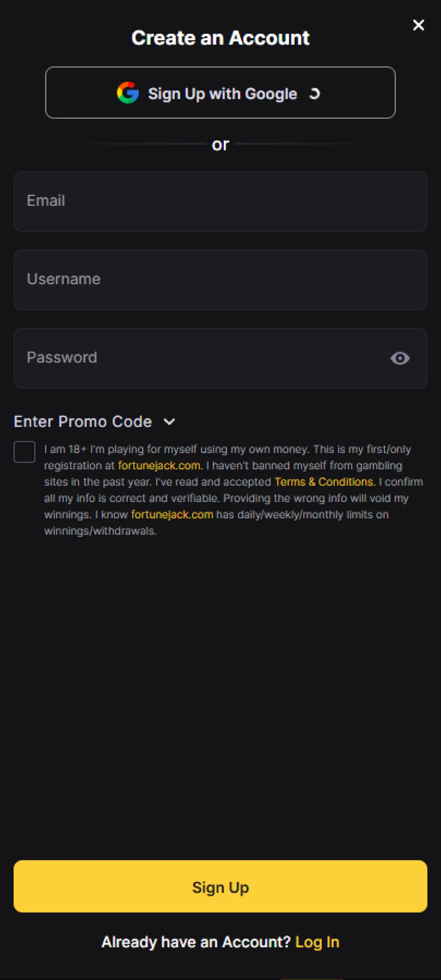Click the loading spinner beside Google text

(x=314, y=94)
